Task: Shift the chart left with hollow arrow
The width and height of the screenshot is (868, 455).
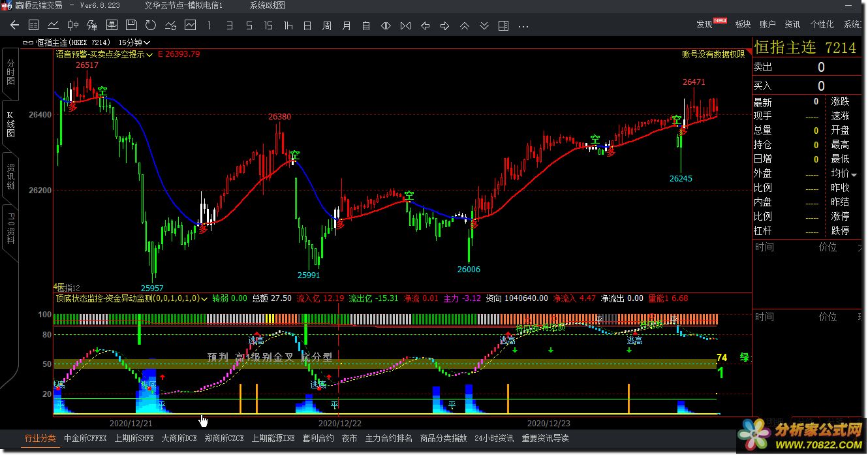Action: tap(425, 25)
